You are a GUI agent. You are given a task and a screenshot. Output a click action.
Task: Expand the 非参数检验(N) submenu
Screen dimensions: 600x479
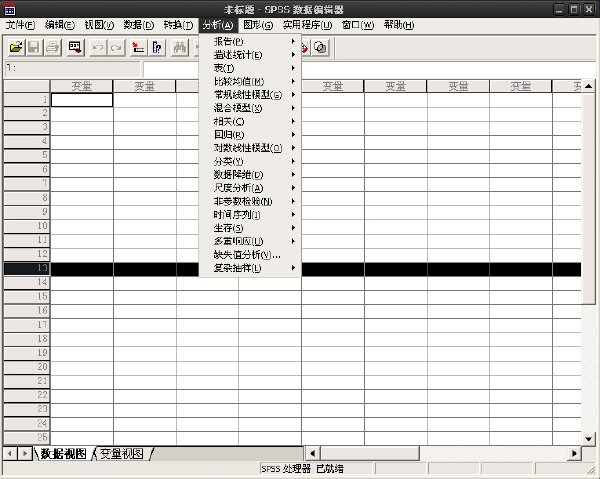point(250,201)
